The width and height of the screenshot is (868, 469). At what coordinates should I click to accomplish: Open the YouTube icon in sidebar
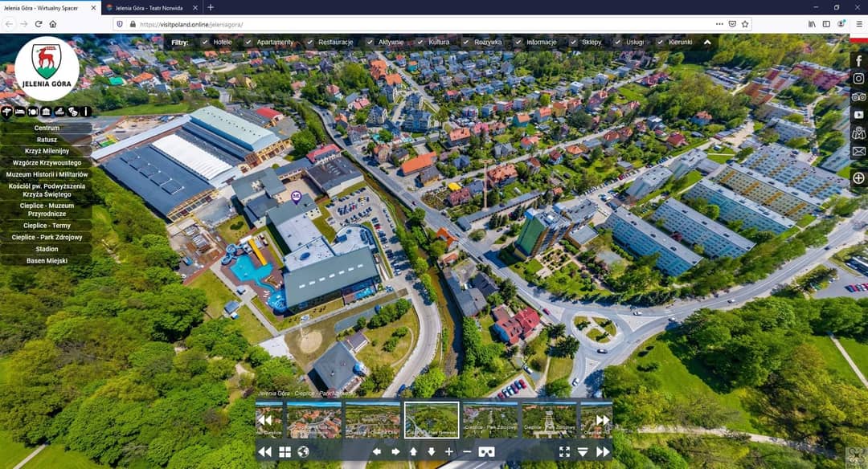858,115
